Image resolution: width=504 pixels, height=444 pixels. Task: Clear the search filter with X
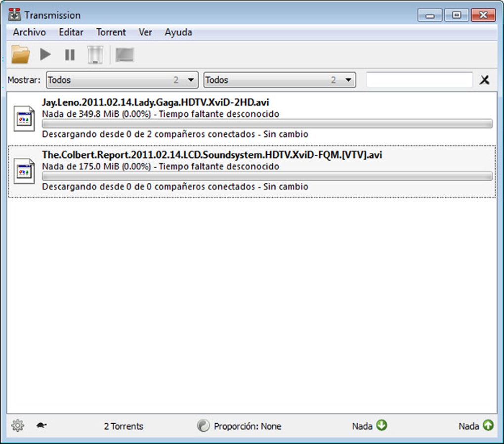coord(484,80)
